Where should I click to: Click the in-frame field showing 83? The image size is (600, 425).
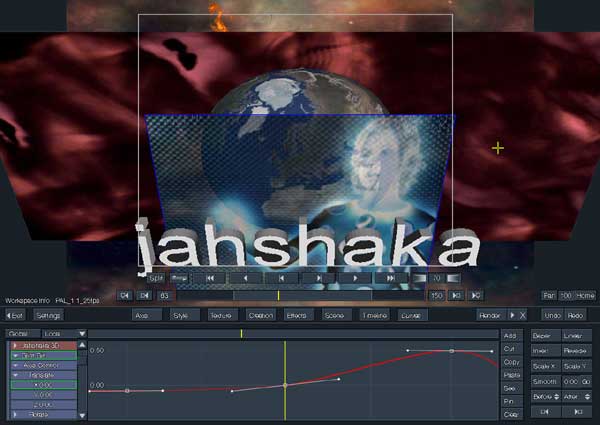[165, 295]
